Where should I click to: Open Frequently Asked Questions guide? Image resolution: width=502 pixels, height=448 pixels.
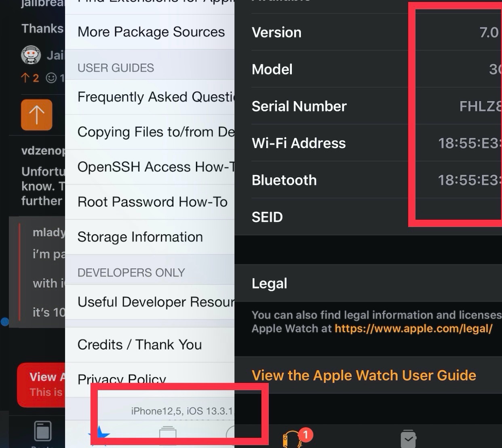150,97
